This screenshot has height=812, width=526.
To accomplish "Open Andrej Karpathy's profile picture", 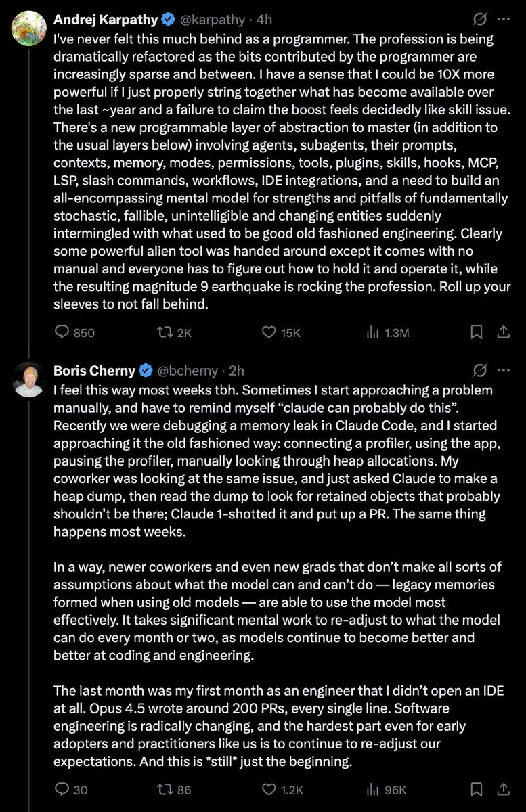I will pos(29,28).
